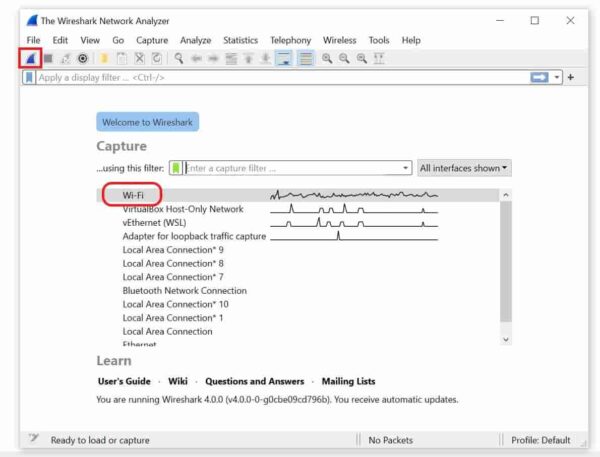Open the capture filter history dropdown arrow
This screenshot has width=600, height=457.
click(405, 168)
